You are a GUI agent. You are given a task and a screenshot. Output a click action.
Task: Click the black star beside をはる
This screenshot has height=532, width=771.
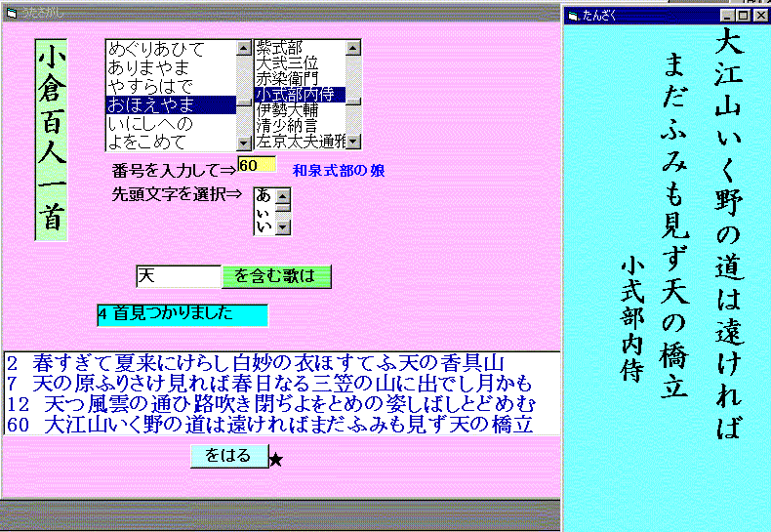[275, 459]
